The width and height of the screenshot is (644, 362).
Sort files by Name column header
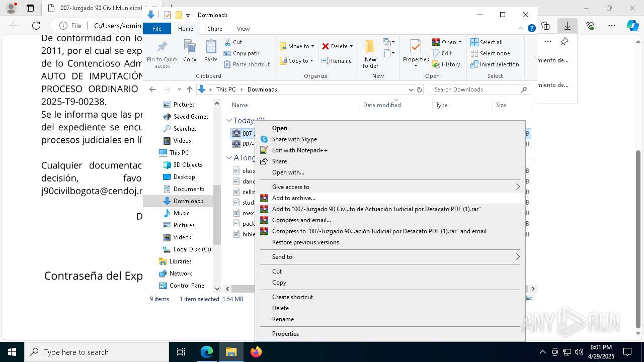tap(294, 105)
